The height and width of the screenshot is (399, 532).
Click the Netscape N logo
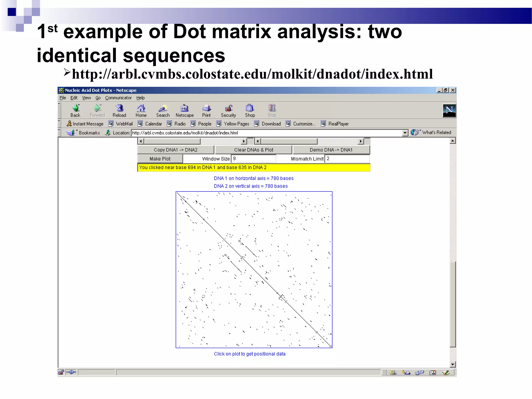pyautogui.click(x=449, y=111)
